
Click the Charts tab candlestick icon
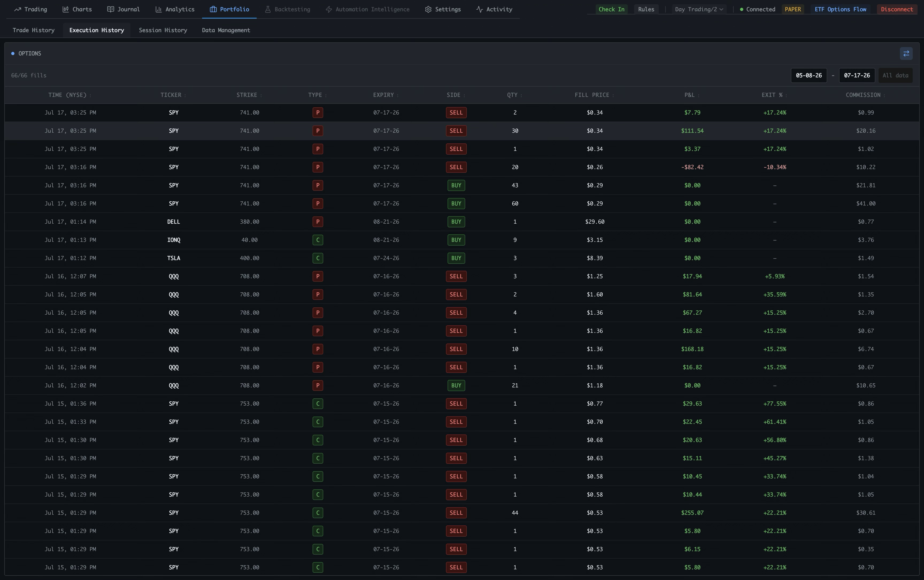[66, 9]
